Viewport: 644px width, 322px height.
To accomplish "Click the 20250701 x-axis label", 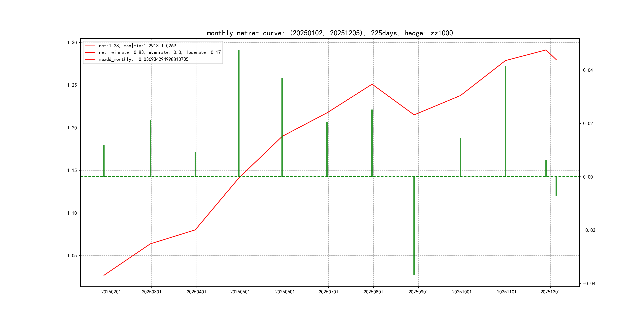I will click(x=328, y=292).
